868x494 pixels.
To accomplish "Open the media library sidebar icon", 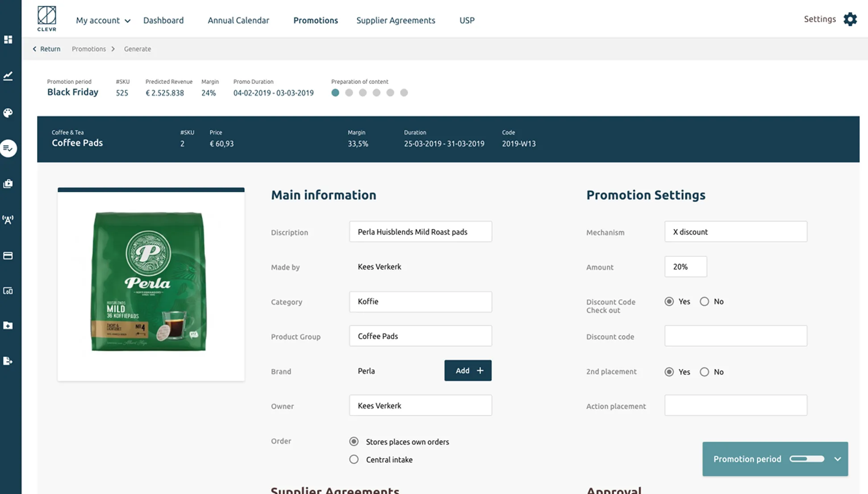I will click(8, 184).
